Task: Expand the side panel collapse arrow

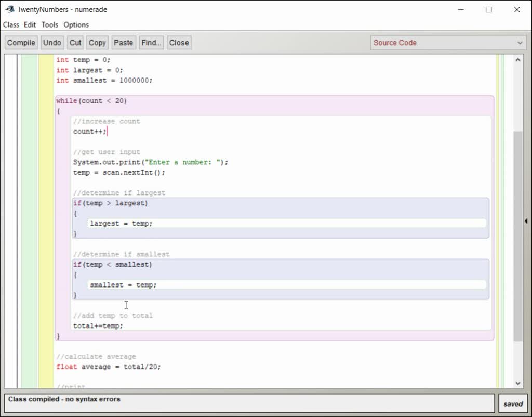Action: [526, 221]
